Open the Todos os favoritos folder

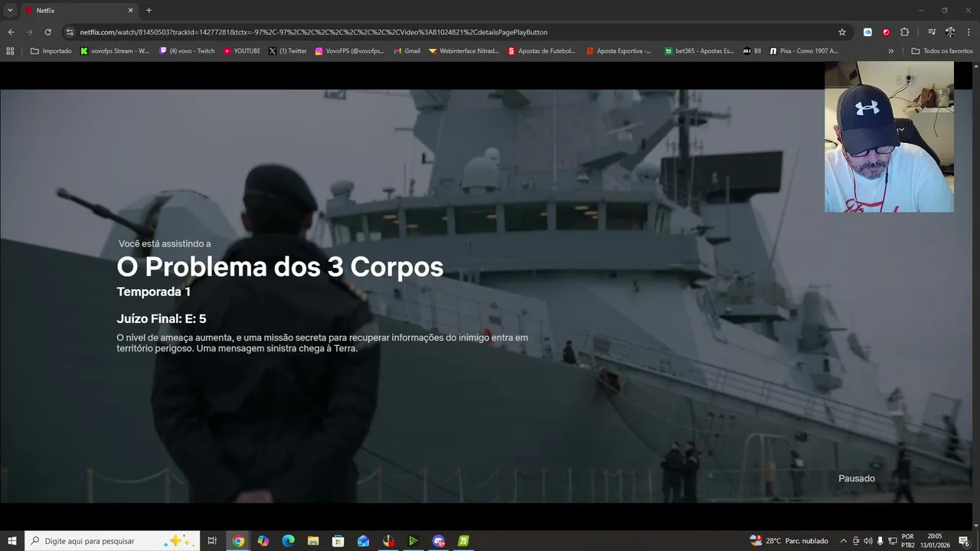point(942,51)
